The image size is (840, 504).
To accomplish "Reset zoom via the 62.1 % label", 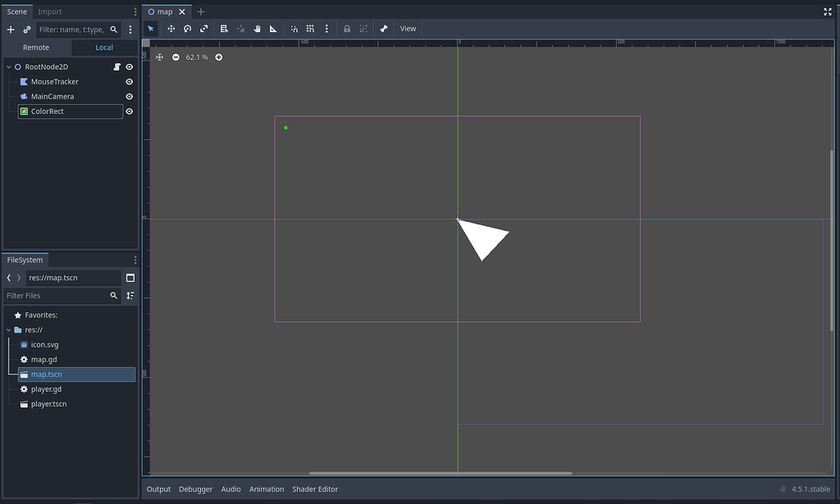I will [197, 57].
